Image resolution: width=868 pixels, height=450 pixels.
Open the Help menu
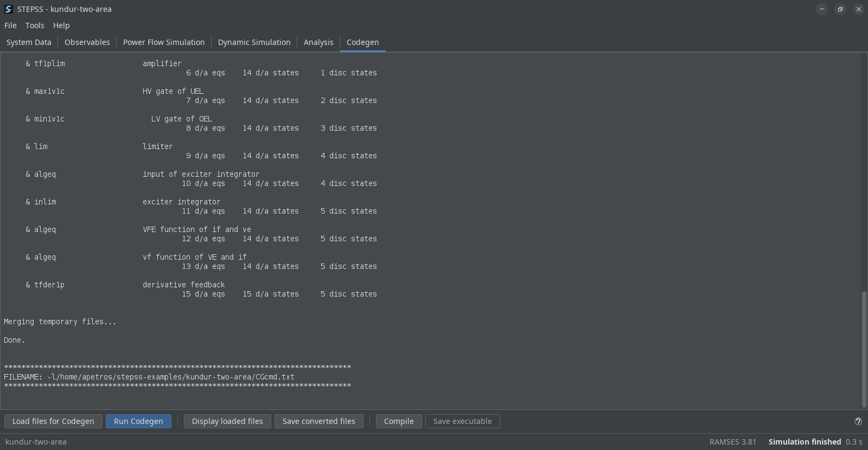pyautogui.click(x=61, y=25)
